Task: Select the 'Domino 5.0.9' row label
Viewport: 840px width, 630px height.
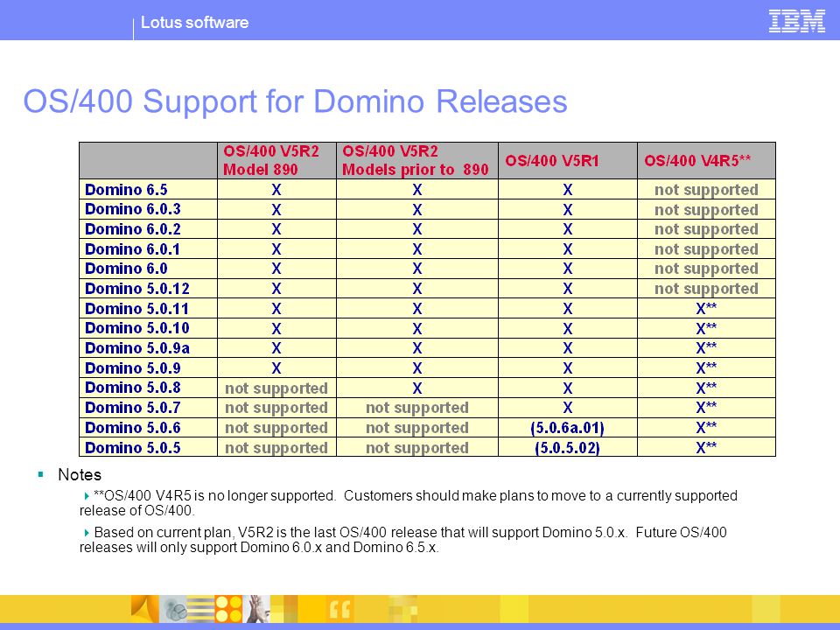Action: pyautogui.click(x=133, y=368)
